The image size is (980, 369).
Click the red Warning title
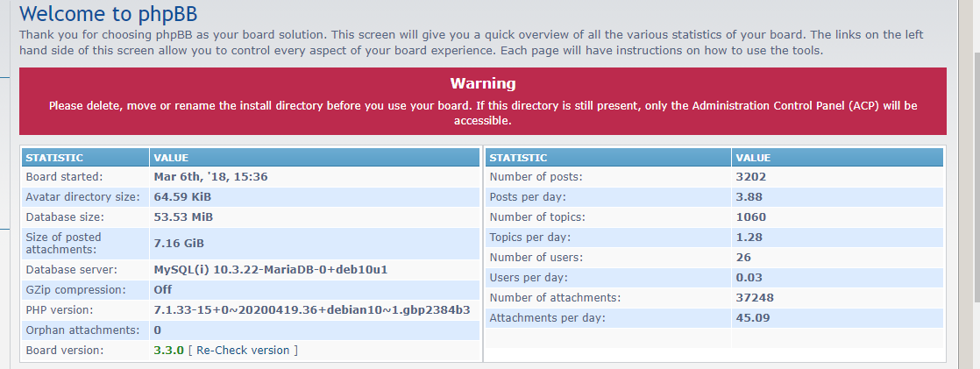coord(483,83)
